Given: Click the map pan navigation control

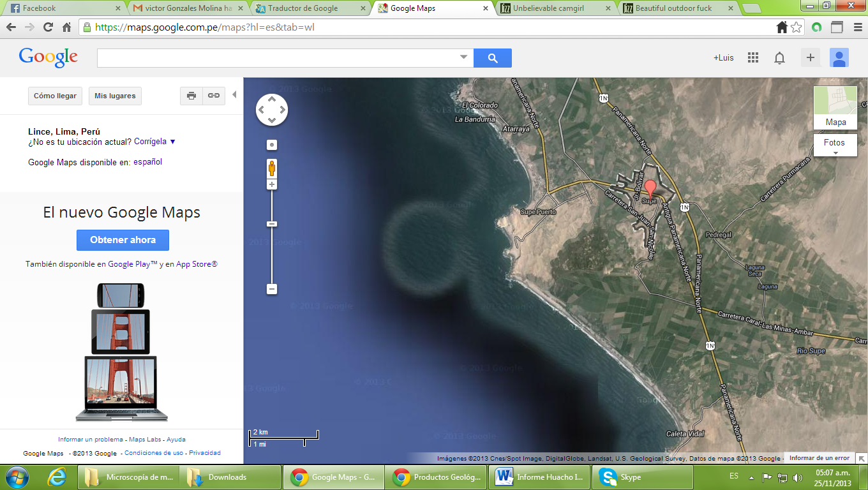Looking at the screenshot, I should [272, 110].
